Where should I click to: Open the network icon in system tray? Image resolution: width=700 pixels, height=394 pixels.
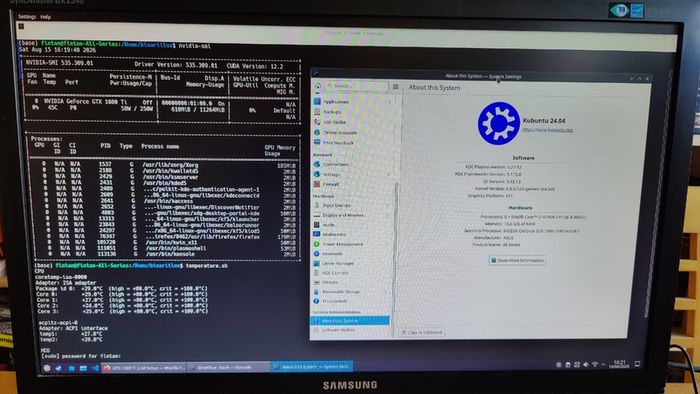[595, 365]
